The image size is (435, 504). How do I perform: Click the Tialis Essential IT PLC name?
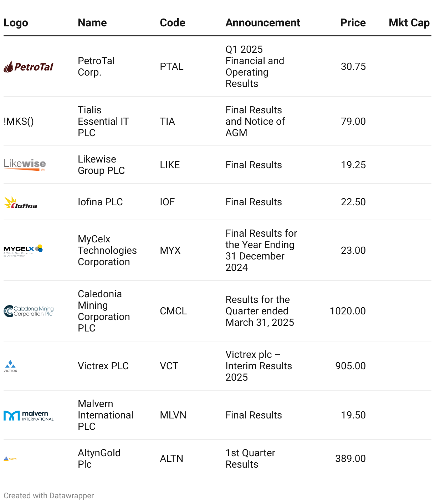click(103, 122)
